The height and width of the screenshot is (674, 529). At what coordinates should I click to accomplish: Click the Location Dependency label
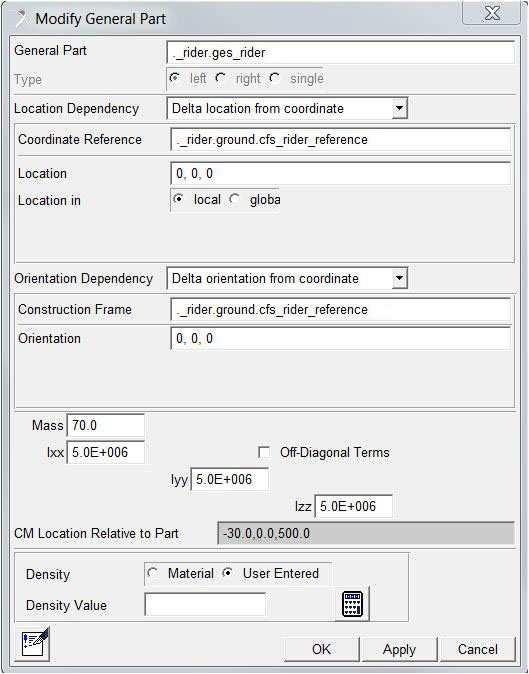[76, 108]
